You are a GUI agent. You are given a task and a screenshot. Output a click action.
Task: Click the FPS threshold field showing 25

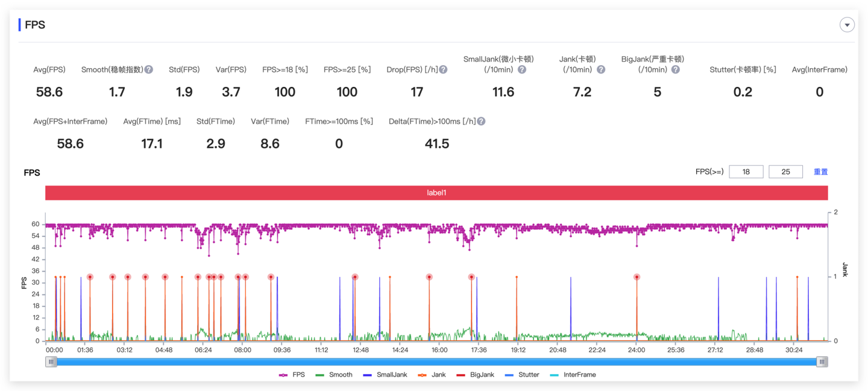click(x=786, y=172)
